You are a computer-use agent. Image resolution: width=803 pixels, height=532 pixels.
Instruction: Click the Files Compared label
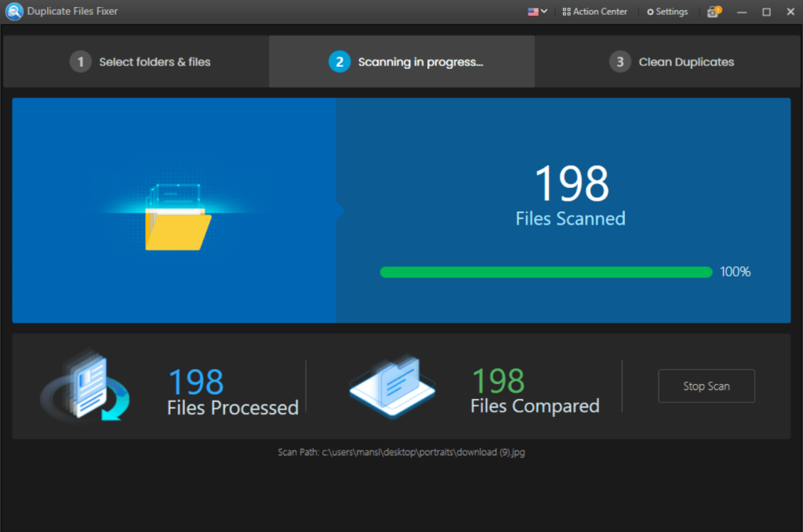(x=535, y=406)
